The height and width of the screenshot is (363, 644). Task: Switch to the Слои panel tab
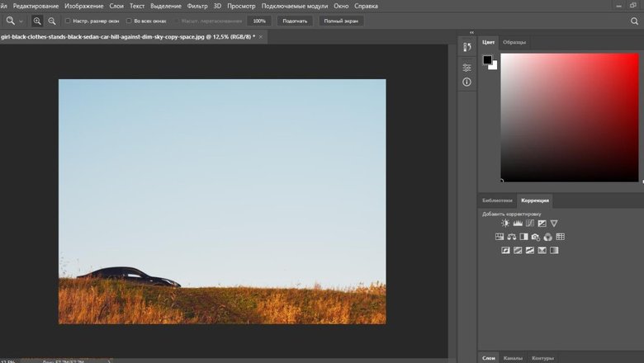[x=489, y=358]
